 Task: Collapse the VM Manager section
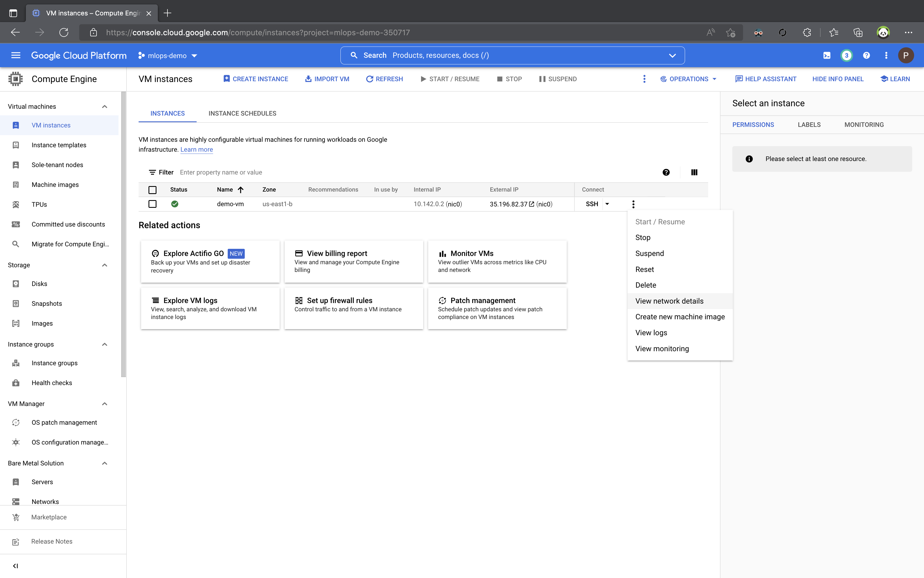tap(105, 404)
